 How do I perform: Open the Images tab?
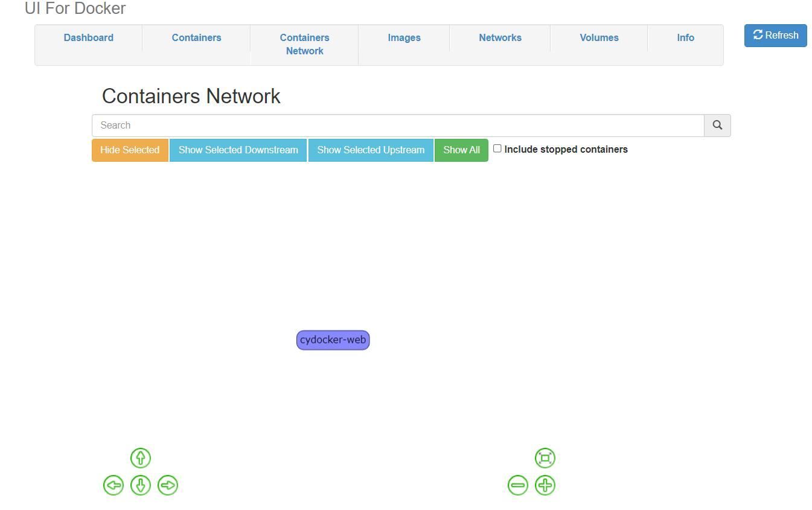404,37
